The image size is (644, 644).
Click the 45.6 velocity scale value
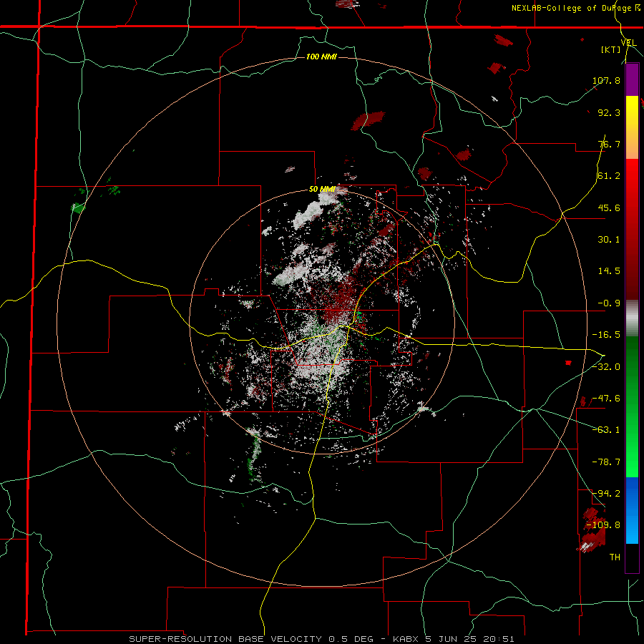609,208
